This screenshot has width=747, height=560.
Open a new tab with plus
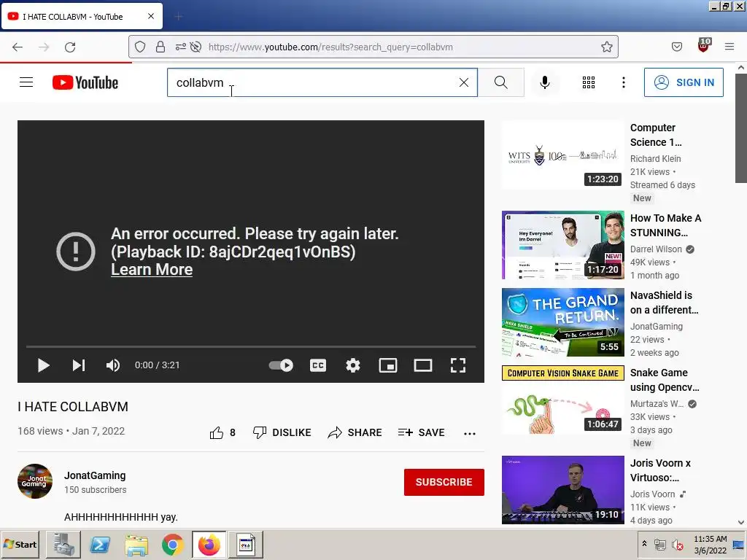(x=178, y=17)
